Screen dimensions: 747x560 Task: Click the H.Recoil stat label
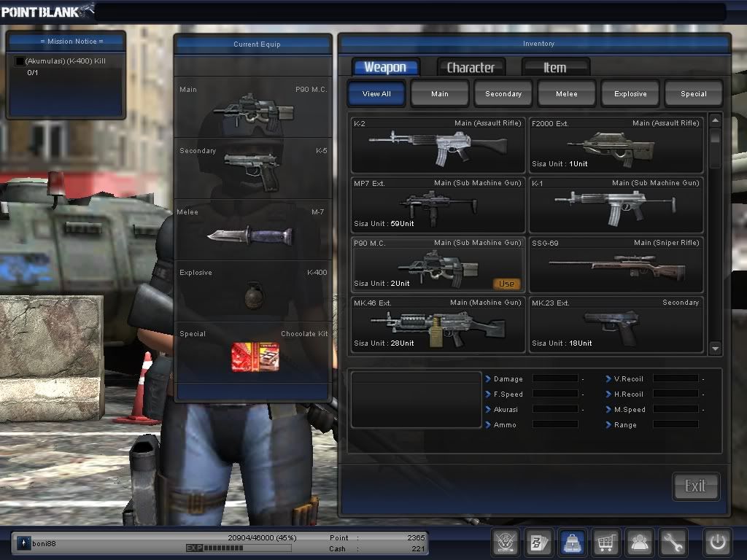coord(628,394)
